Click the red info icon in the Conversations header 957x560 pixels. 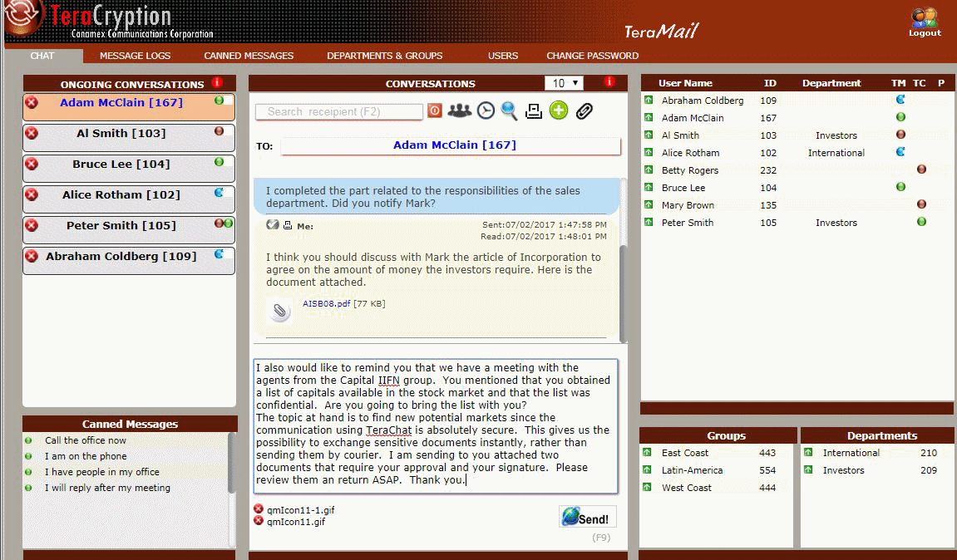coord(609,81)
